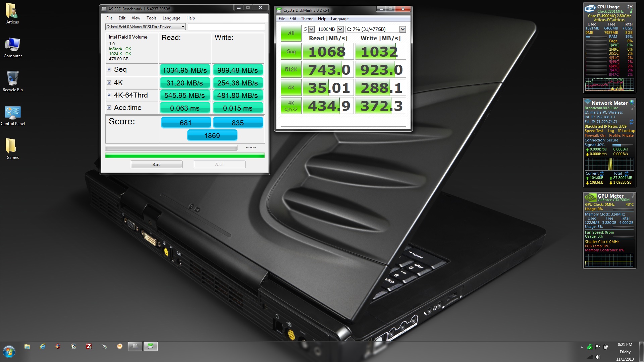Click the battery power plug tray icon
644x362 pixels.
pyautogui.click(x=606, y=347)
